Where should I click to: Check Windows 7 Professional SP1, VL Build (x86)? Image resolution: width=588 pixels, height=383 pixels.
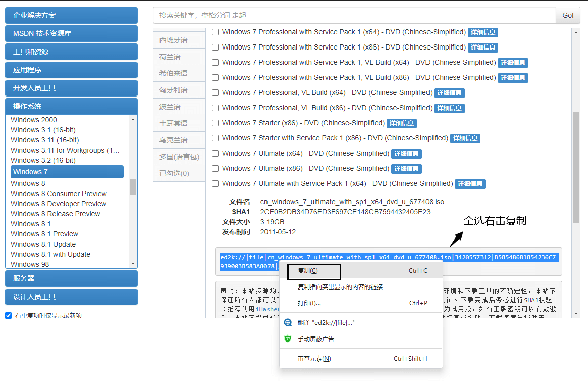pyautogui.click(x=215, y=78)
